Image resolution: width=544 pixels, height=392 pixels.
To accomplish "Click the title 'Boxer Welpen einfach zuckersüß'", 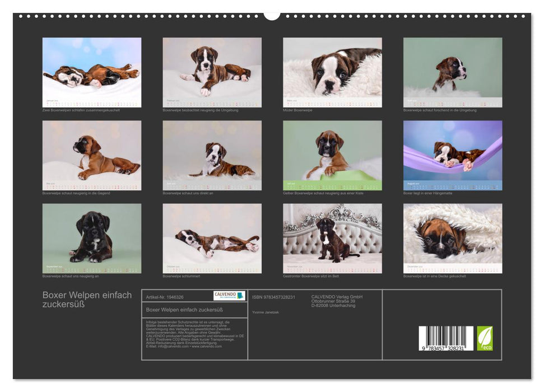I will 86,298.
